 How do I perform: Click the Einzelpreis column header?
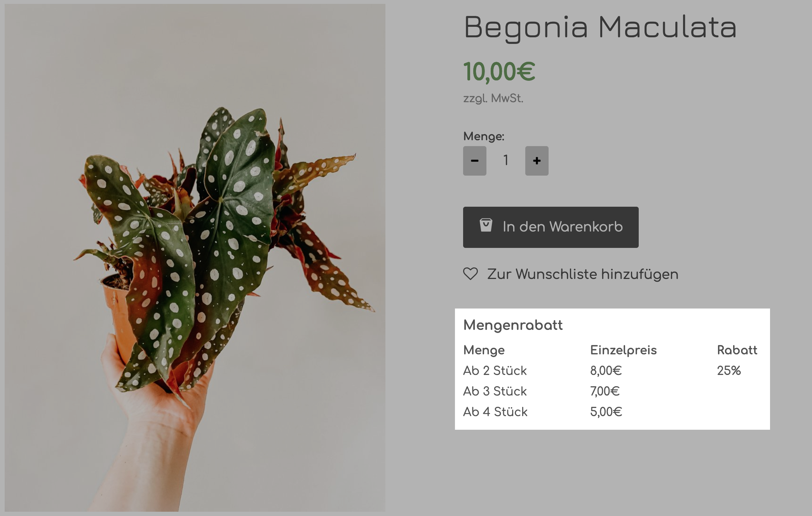(x=624, y=350)
